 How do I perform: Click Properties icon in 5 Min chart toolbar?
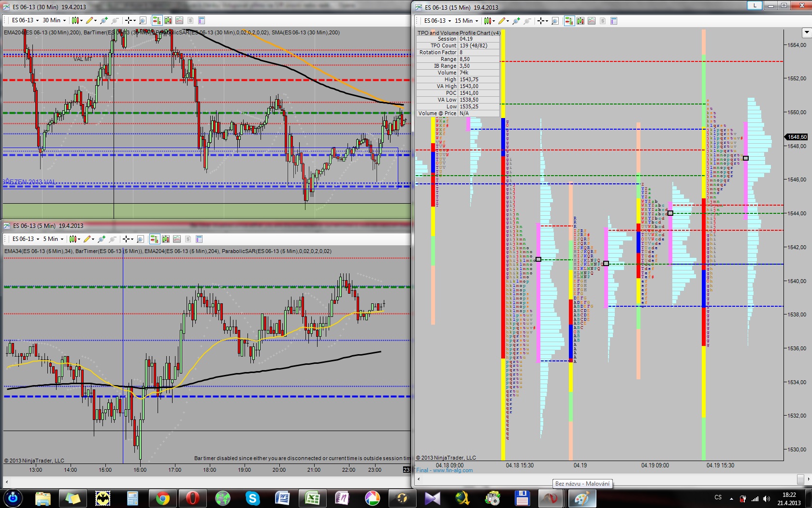point(199,239)
